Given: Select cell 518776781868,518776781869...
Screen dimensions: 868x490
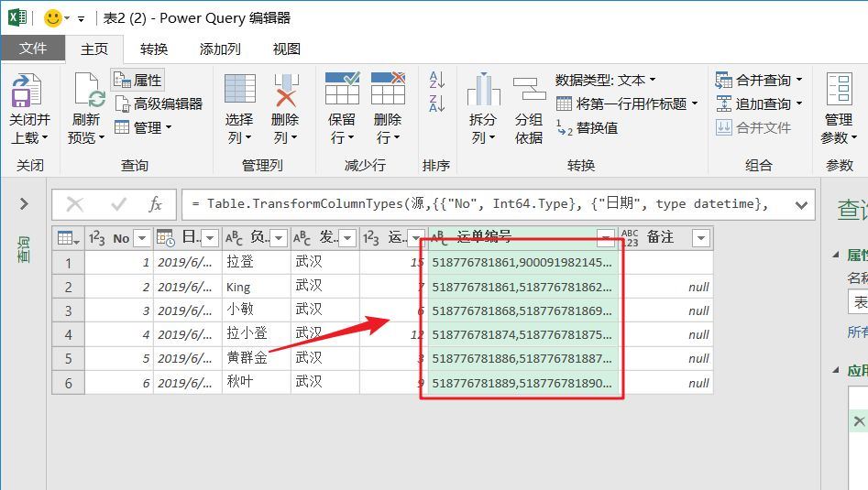Looking at the screenshot, I should pyautogui.click(x=522, y=310).
